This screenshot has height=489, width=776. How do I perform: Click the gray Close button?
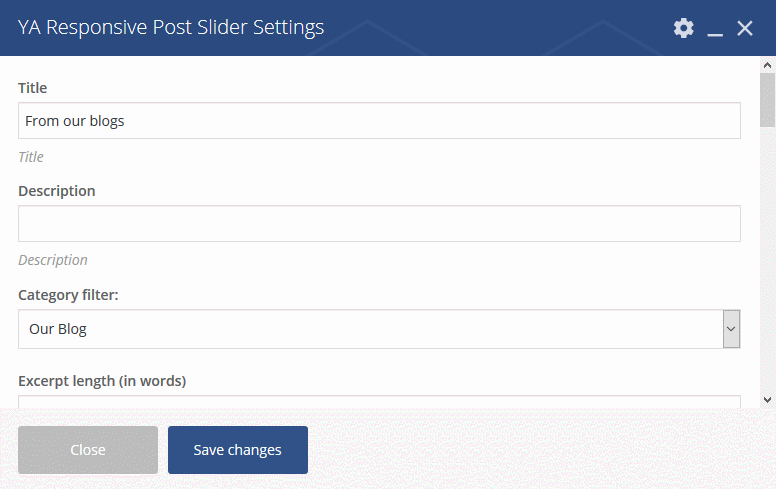tap(88, 450)
